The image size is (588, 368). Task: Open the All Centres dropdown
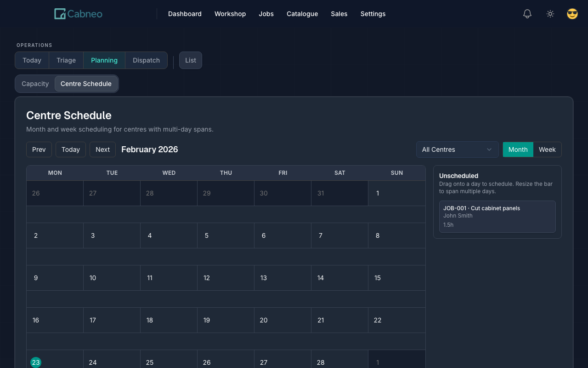(x=457, y=149)
